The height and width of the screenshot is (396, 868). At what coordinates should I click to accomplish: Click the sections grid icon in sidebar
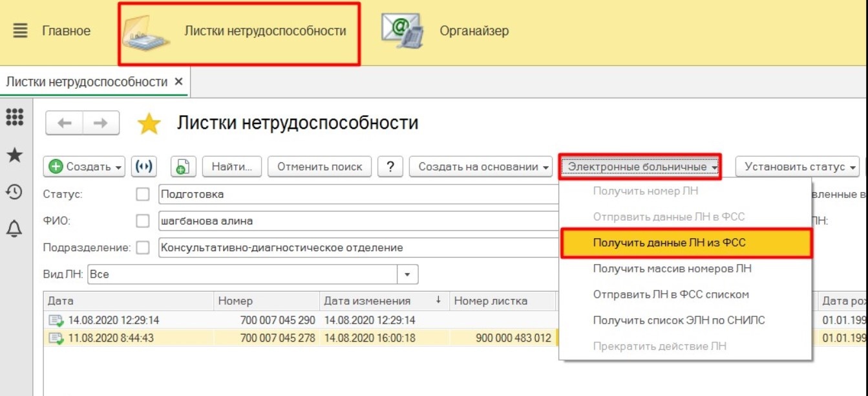14,117
